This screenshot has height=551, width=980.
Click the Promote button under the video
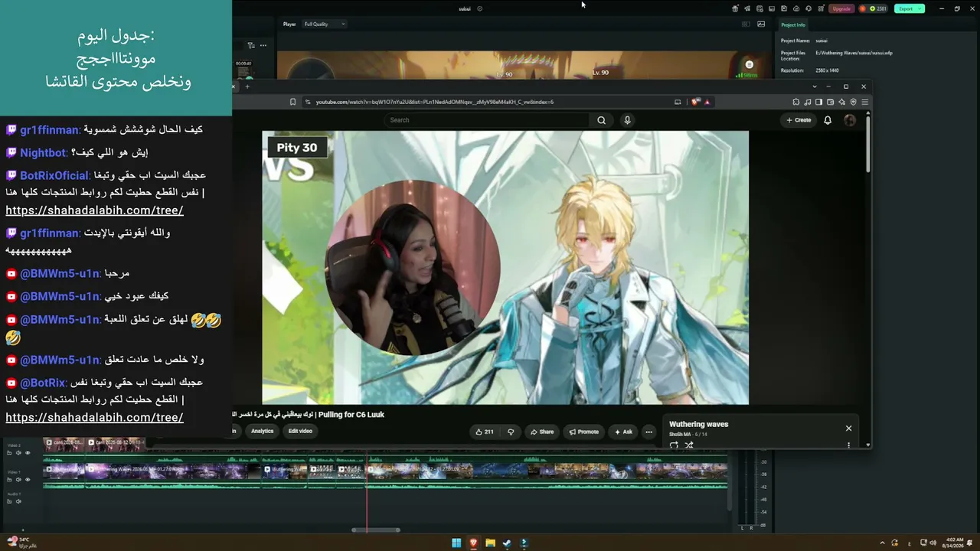click(583, 432)
